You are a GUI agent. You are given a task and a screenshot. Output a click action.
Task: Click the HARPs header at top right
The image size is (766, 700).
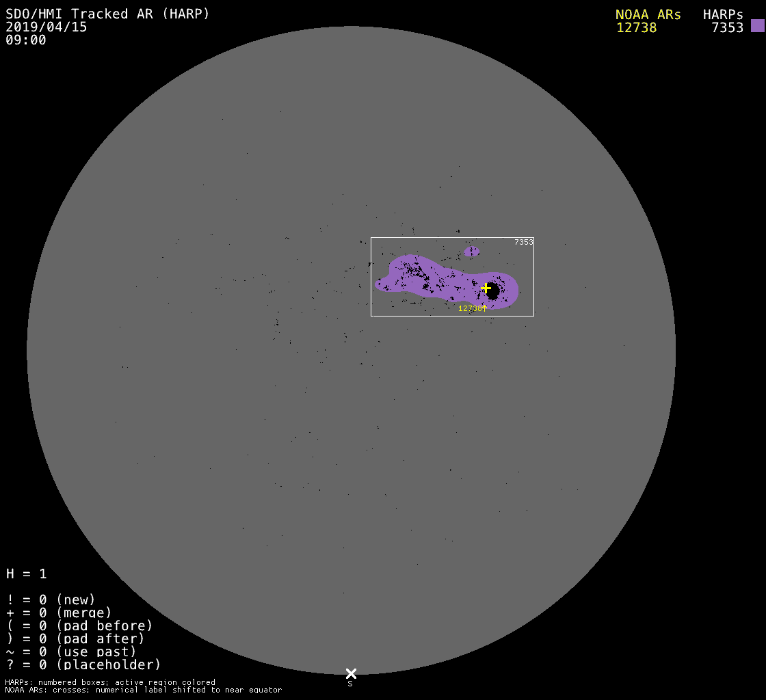click(x=723, y=14)
